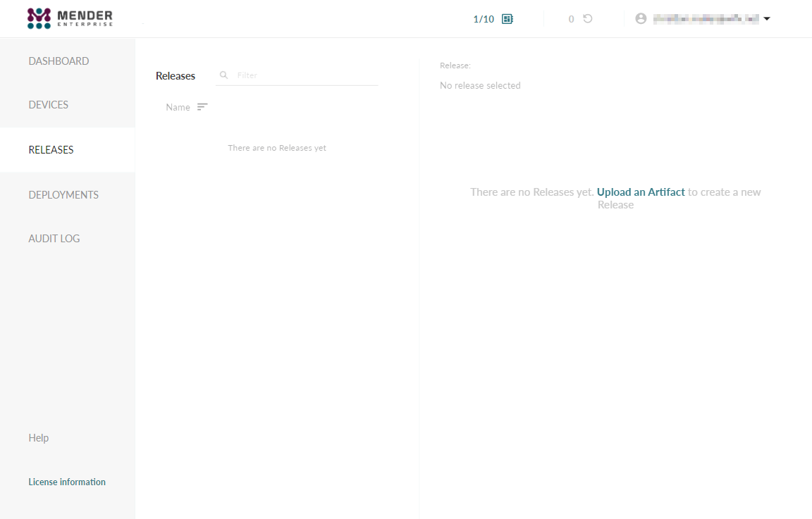Click the device chip icon in header
Image resolution: width=812 pixels, height=519 pixels.
pyautogui.click(x=507, y=19)
